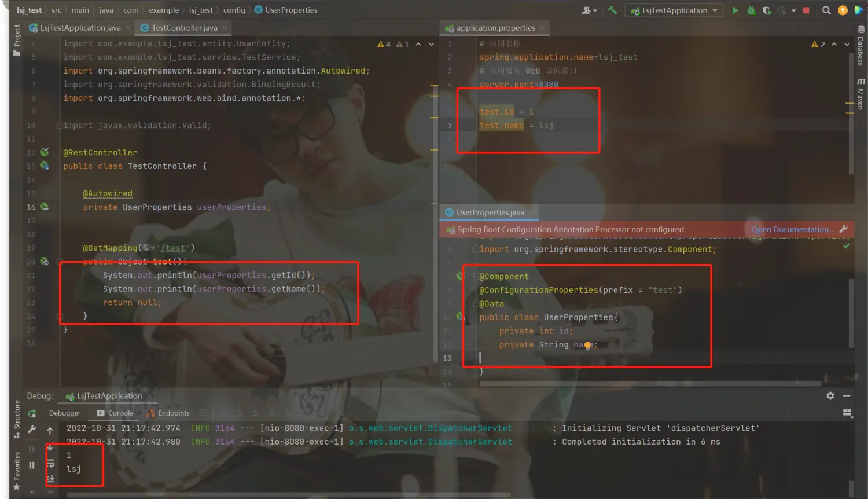Start debugging with the green bug icon
The image size is (868, 499).
pyautogui.click(x=751, y=10)
